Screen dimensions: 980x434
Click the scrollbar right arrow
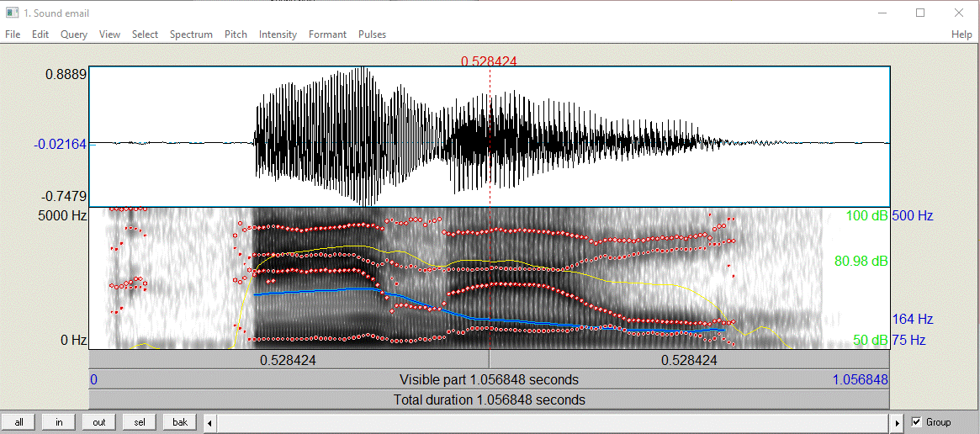tap(898, 423)
